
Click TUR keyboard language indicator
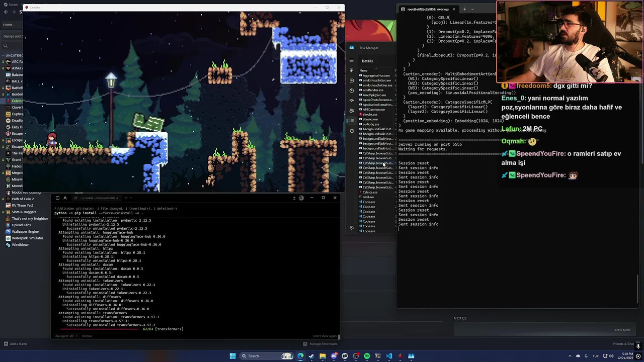point(596,356)
